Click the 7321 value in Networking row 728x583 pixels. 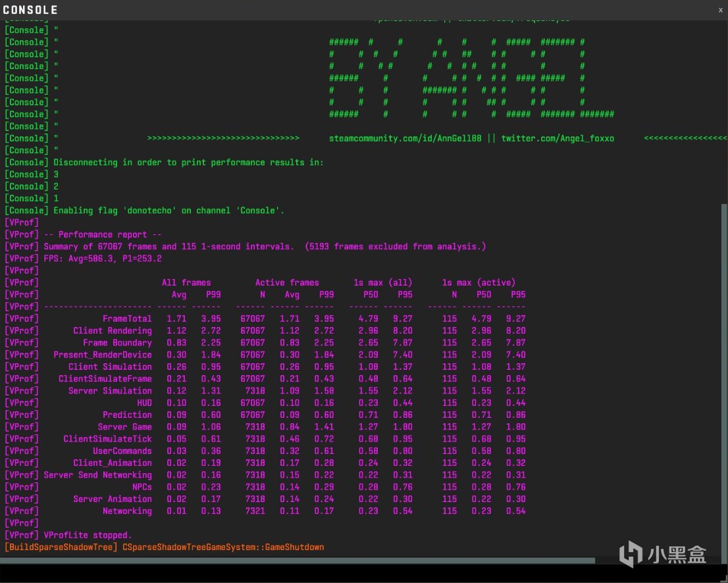point(255,511)
